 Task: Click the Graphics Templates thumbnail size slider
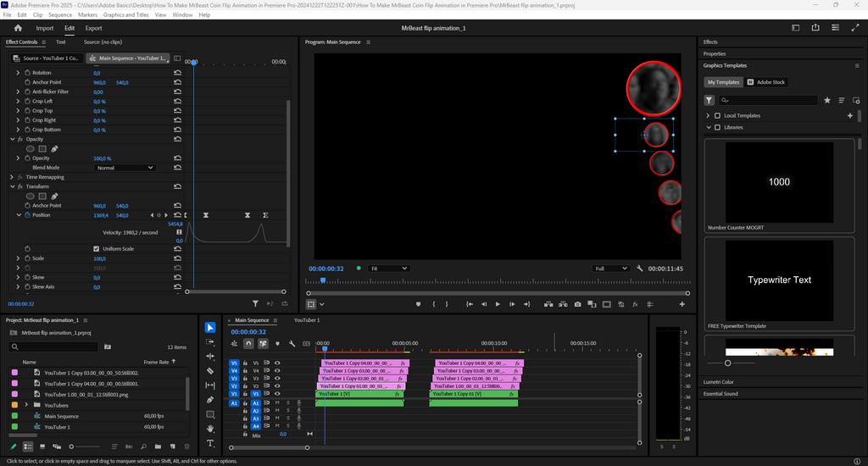727,363
